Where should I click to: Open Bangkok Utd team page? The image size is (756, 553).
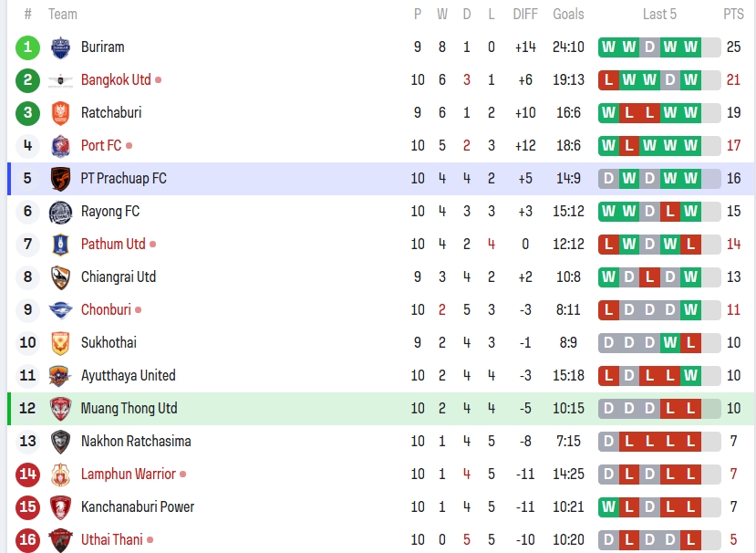click(116, 80)
